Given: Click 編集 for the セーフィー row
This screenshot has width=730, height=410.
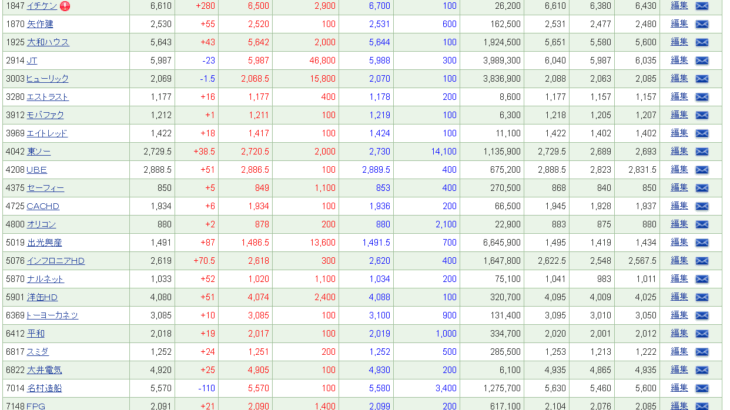Looking at the screenshot, I should (679, 188).
